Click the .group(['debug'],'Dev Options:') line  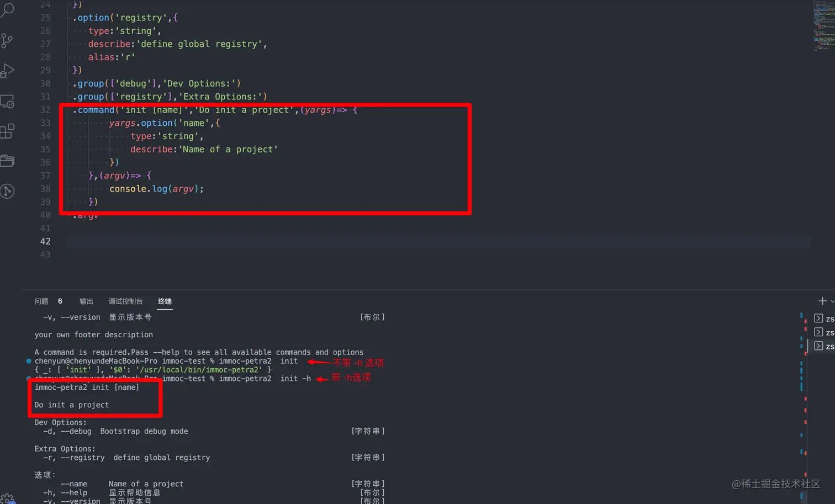tap(156, 83)
